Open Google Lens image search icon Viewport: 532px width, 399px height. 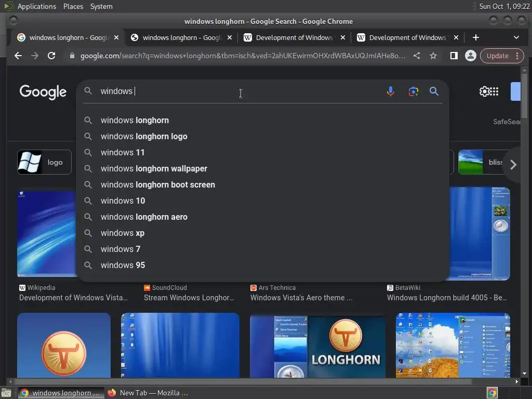click(x=413, y=91)
